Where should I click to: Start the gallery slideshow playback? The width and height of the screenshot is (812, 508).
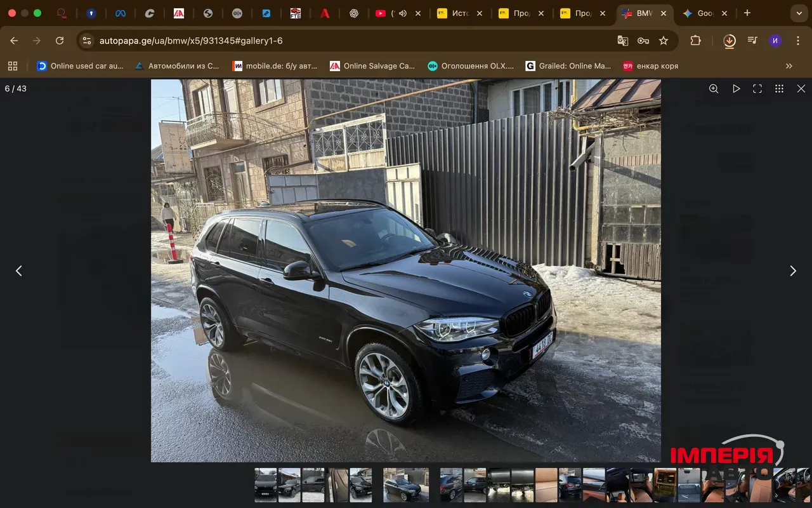click(x=736, y=88)
